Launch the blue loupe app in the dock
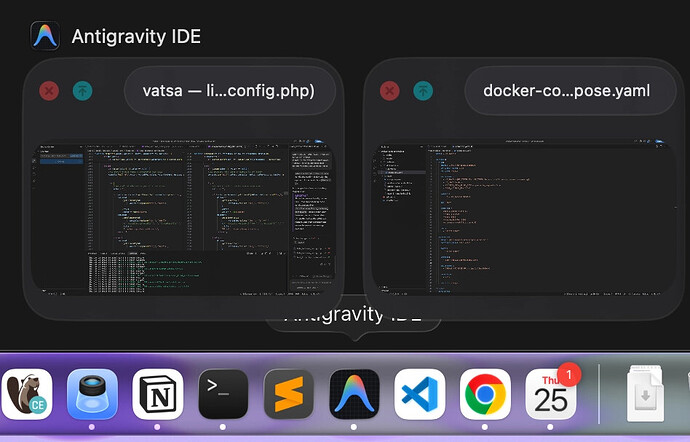 click(92, 394)
